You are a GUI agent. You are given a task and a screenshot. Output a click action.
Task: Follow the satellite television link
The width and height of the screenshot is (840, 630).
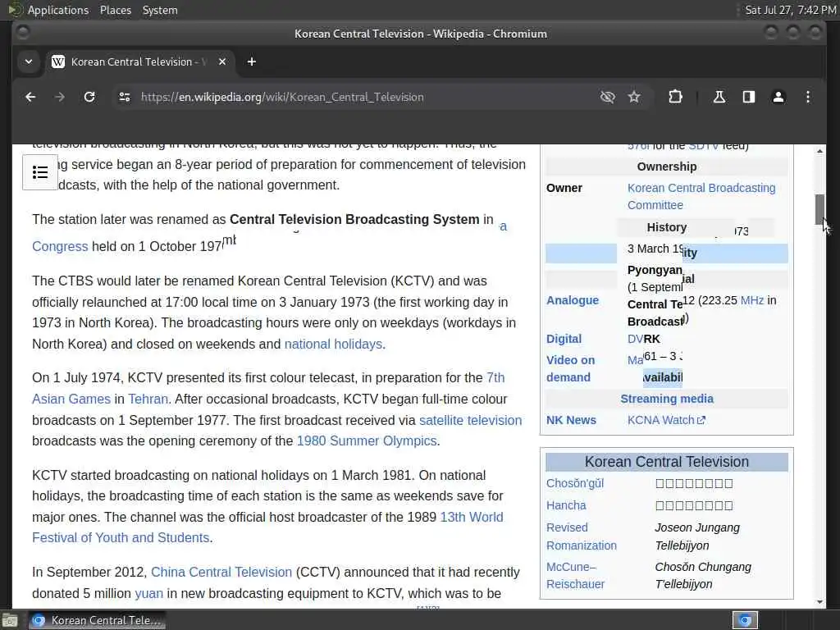coord(470,421)
